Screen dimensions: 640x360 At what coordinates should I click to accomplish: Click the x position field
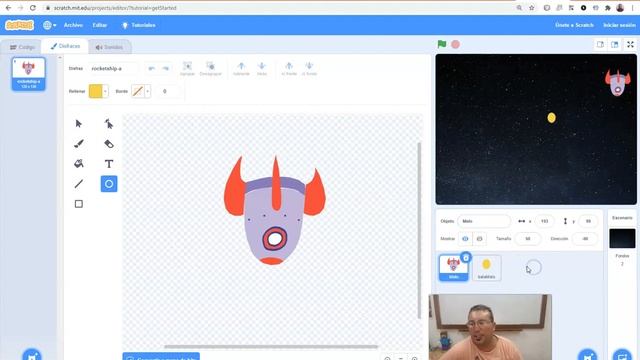click(544, 221)
